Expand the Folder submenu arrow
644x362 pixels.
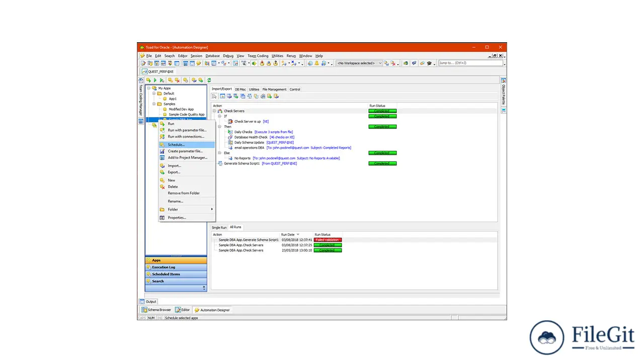pos(212,209)
